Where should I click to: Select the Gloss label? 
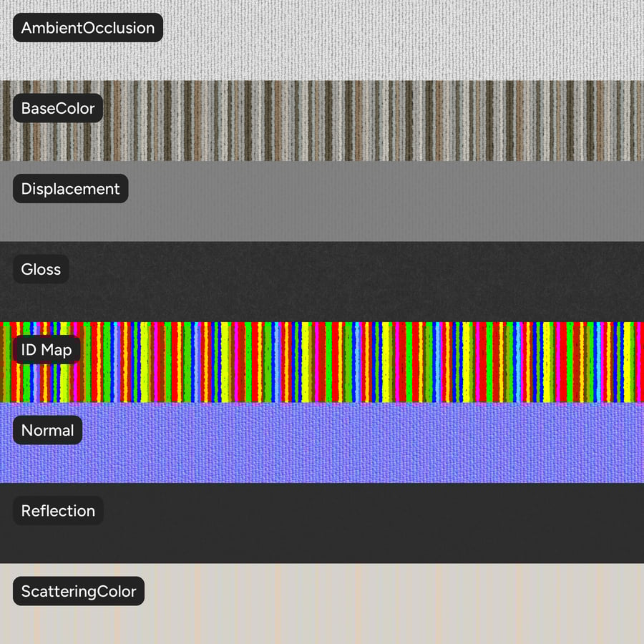pos(41,269)
